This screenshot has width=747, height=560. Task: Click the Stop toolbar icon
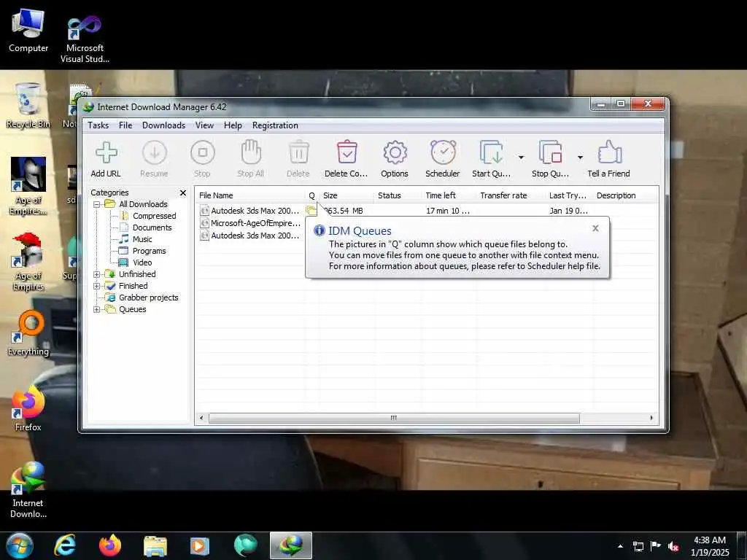[x=203, y=153]
